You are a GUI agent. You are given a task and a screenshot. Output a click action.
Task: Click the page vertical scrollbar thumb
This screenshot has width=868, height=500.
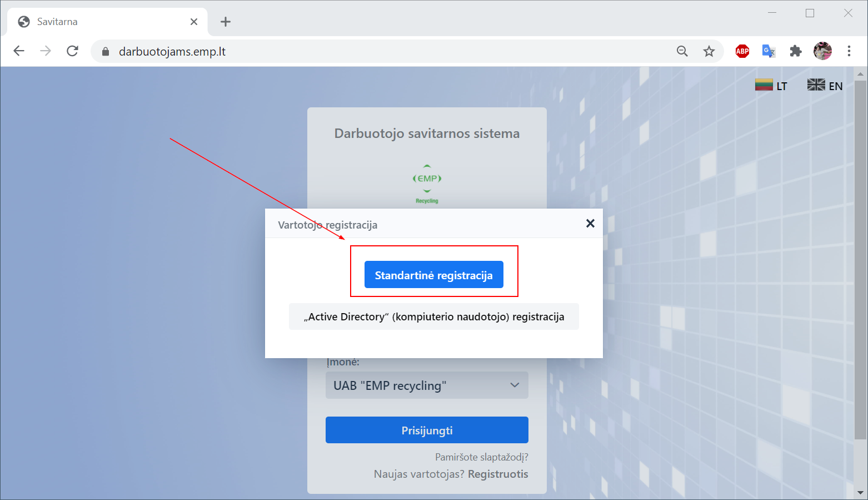(x=860, y=260)
